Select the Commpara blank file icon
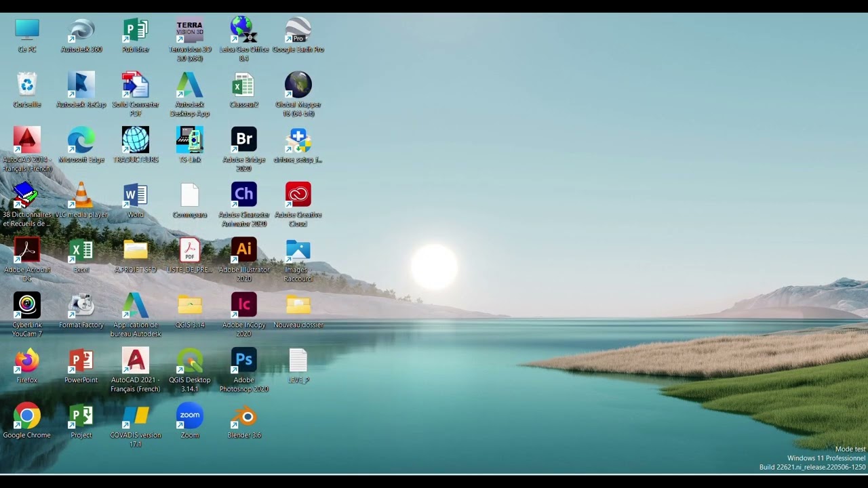The width and height of the screenshot is (868, 488). click(190, 195)
